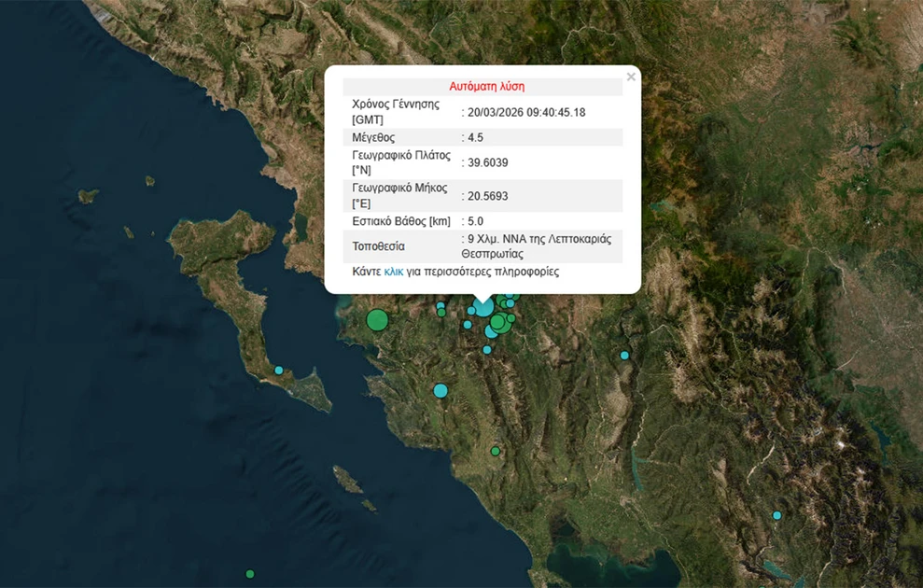
Task: Select the lowest small cyan marker in cluster
Action: 487,350
